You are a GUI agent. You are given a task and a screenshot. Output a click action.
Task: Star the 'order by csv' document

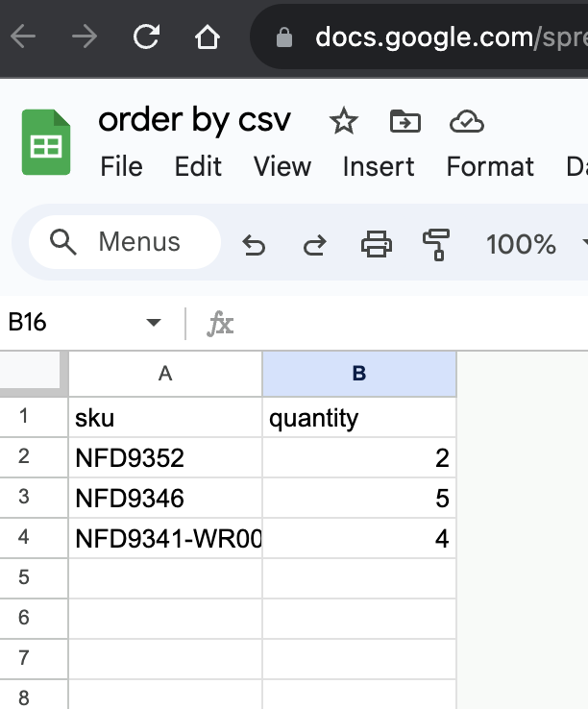pos(343,122)
